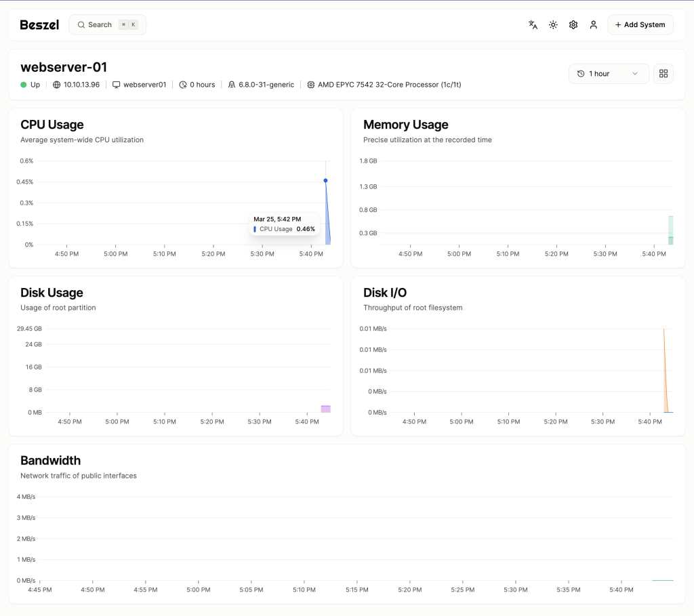The width and height of the screenshot is (694, 616).
Task: Open the 1 hour time range dropdown
Action: 608,74
